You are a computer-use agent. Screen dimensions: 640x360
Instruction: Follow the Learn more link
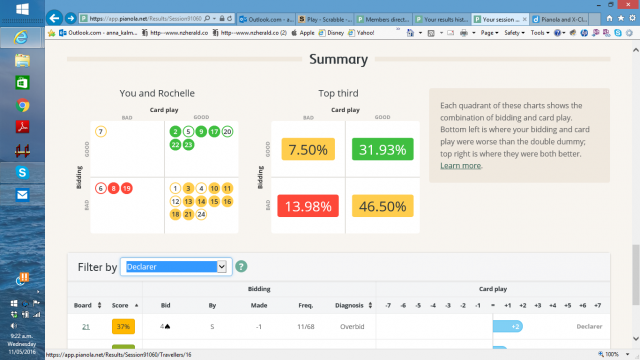coord(460,166)
